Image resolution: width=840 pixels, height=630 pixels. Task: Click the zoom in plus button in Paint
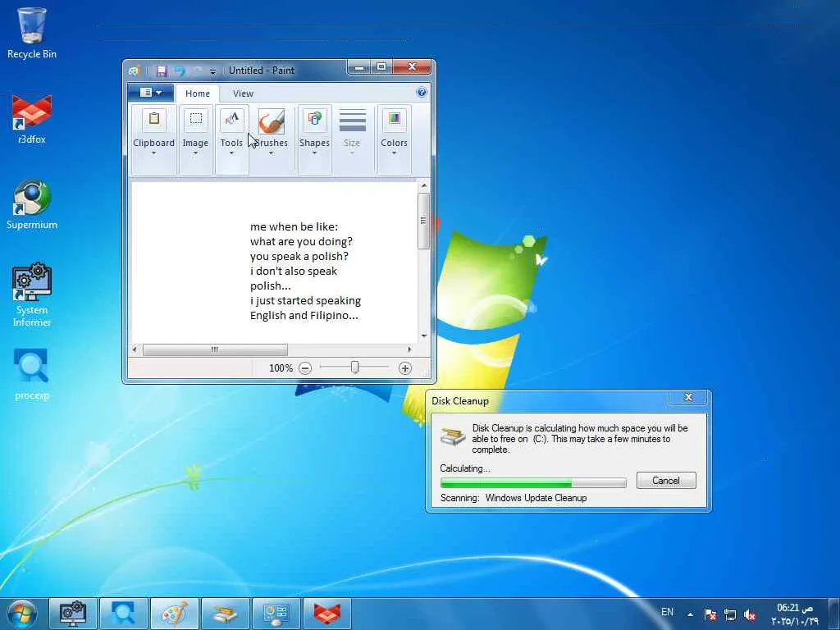[405, 368]
